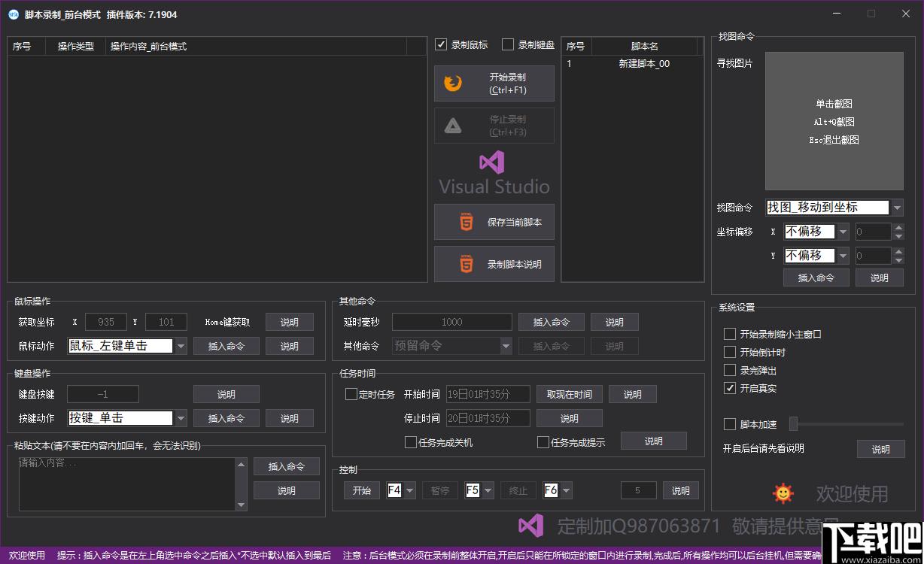The height and width of the screenshot is (564, 924).
Task: Click the 键盘按键 -1 input field
Action: (x=103, y=394)
